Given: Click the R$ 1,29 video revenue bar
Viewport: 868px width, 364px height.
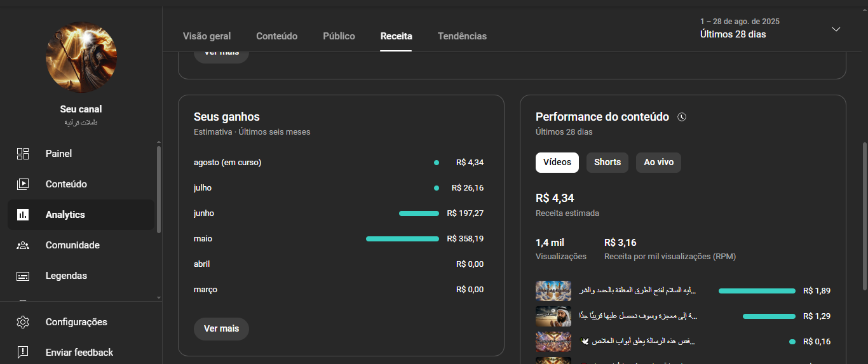Looking at the screenshot, I should click(769, 316).
